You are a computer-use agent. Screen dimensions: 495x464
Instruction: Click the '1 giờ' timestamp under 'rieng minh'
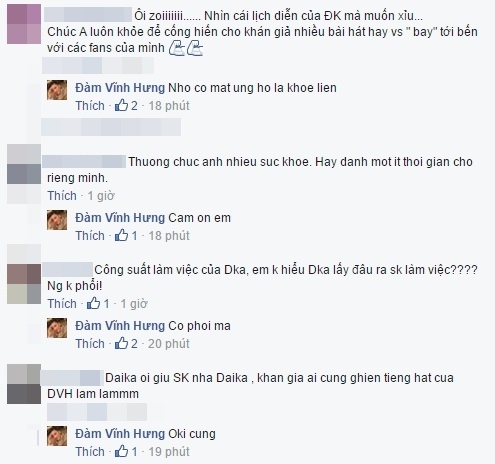point(101,196)
